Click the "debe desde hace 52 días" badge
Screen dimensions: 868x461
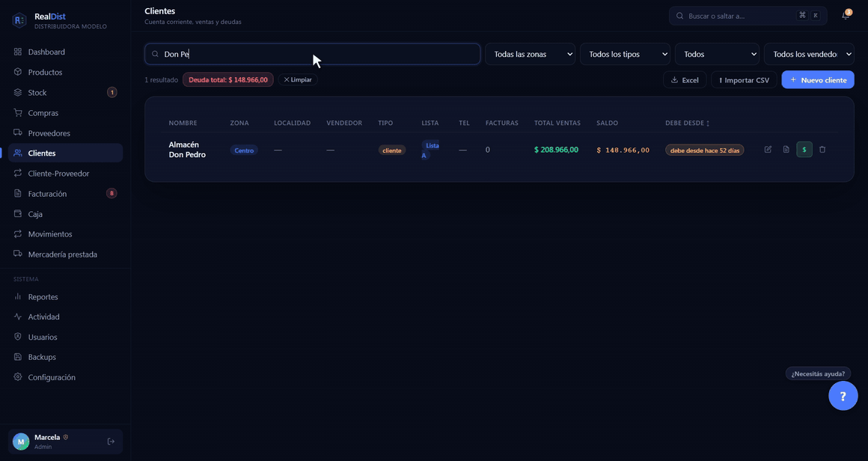click(705, 150)
